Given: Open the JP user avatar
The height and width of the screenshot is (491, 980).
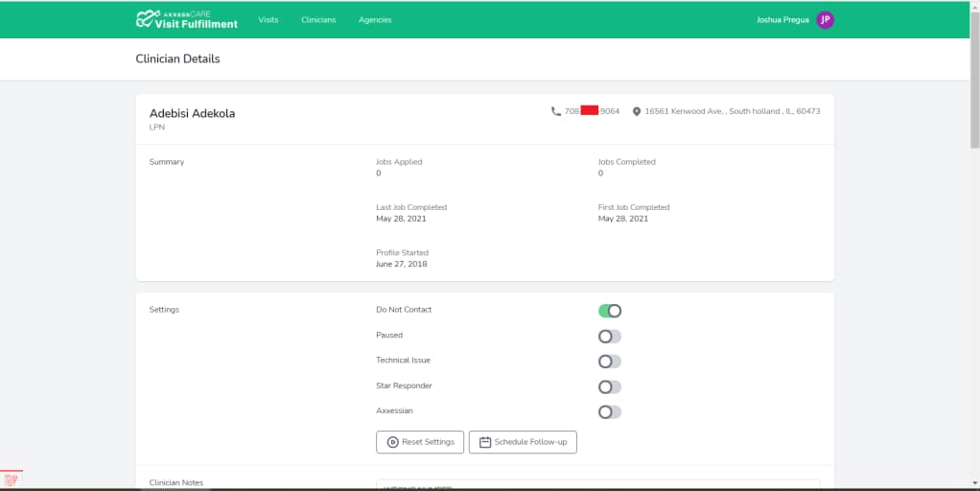Looking at the screenshot, I should 825,20.
